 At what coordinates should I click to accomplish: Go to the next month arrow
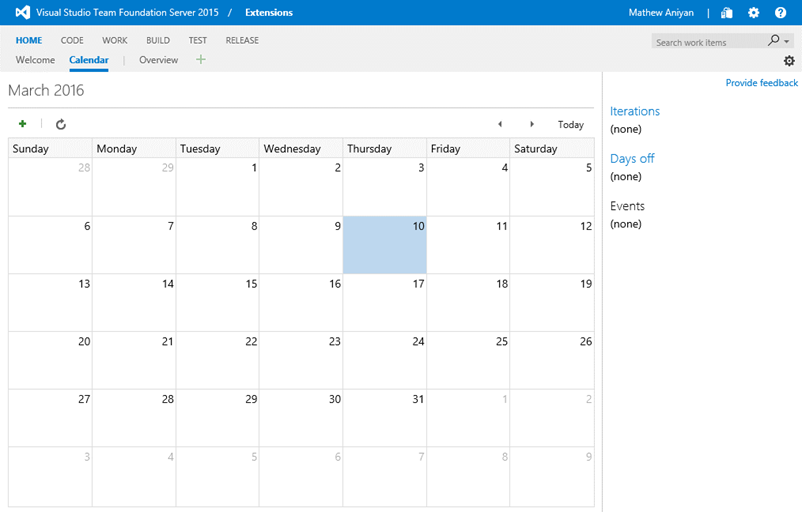click(532, 124)
